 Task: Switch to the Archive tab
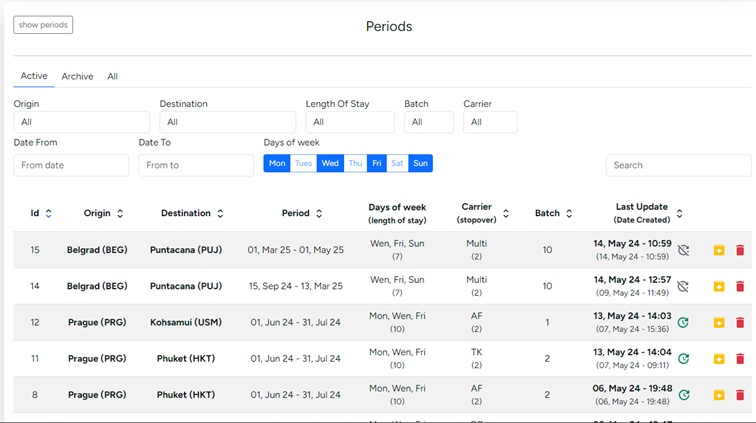click(x=77, y=76)
